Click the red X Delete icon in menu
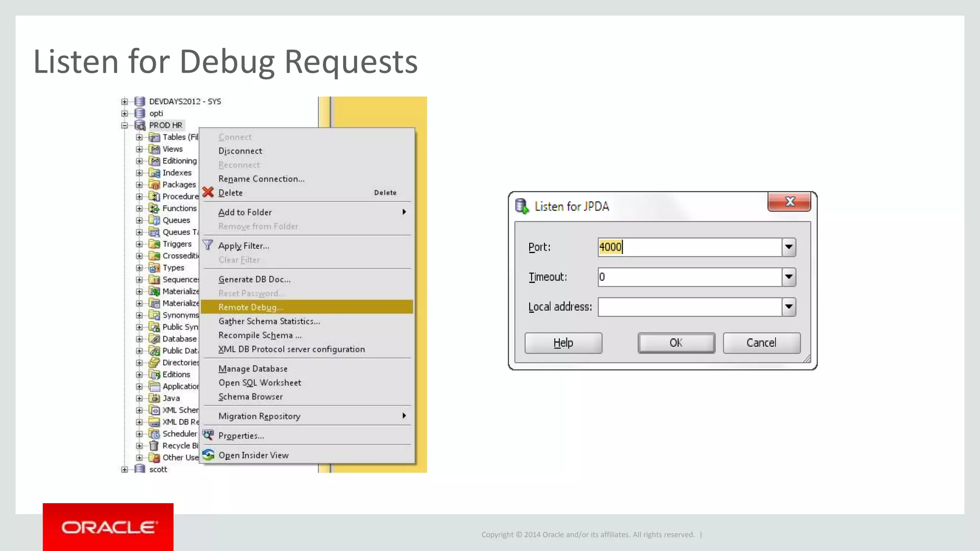980x551 pixels. pos(208,192)
